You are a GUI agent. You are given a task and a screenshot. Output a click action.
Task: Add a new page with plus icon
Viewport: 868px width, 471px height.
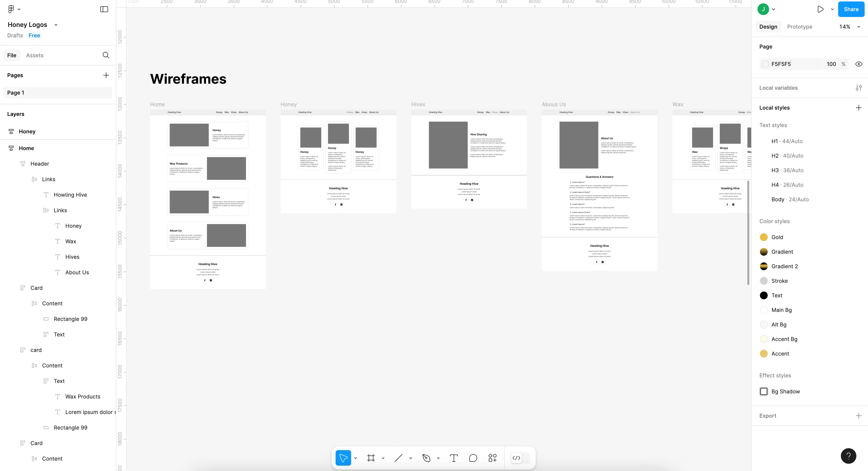[106, 75]
